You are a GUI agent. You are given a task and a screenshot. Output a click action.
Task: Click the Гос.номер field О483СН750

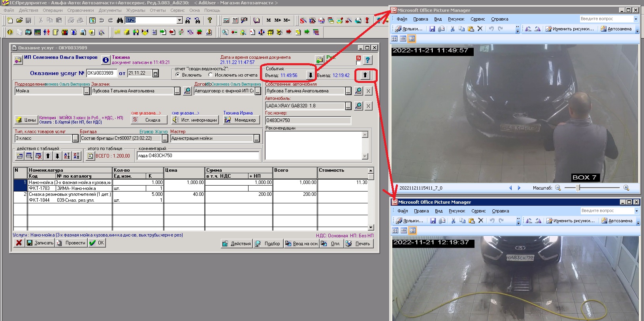(x=308, y=120)
